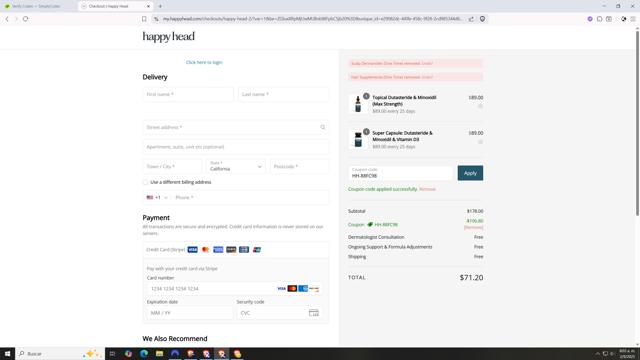This screenshot has height=360, width=640.
Task: Click the CVC card hint icon
Action: [313, 313]
